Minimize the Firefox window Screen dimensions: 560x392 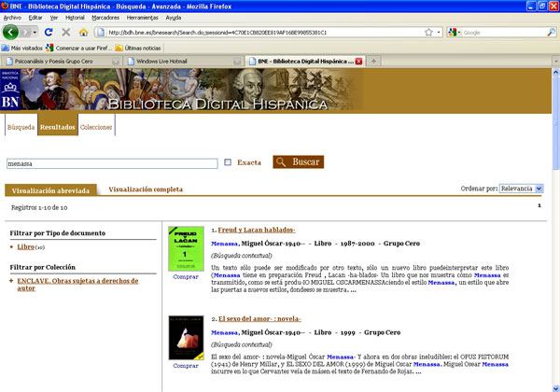tap(531, 7)
